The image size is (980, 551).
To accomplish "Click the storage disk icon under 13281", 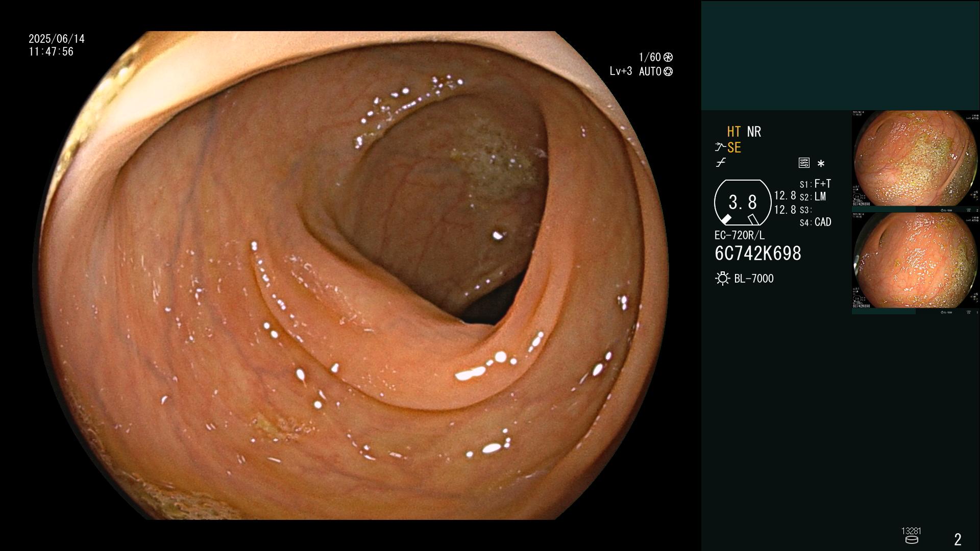I will click(x=912, y=540).
